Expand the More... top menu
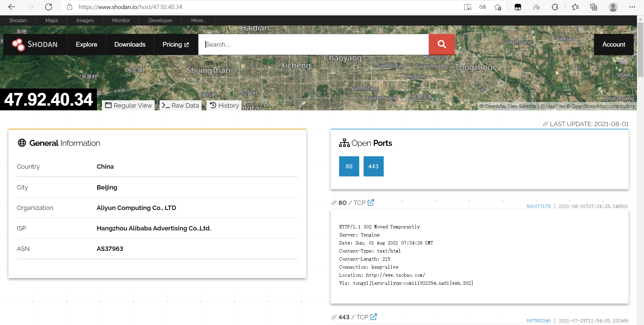The image size is (644, 325). [198, 20]
